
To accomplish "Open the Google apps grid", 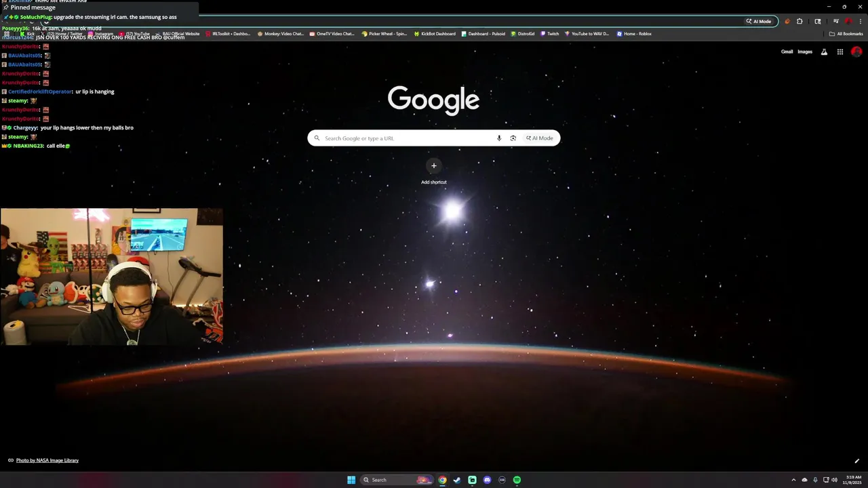I will [x=840, y=52].
